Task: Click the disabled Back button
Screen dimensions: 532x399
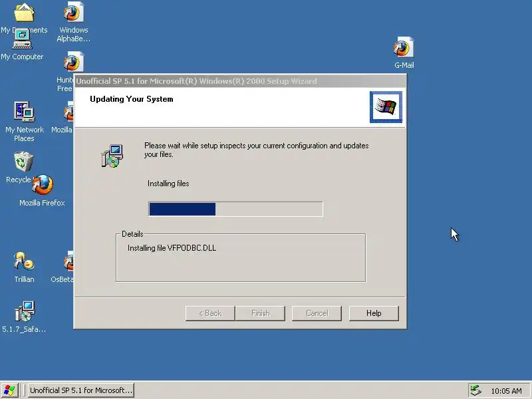Action: [x=210, y=313]
